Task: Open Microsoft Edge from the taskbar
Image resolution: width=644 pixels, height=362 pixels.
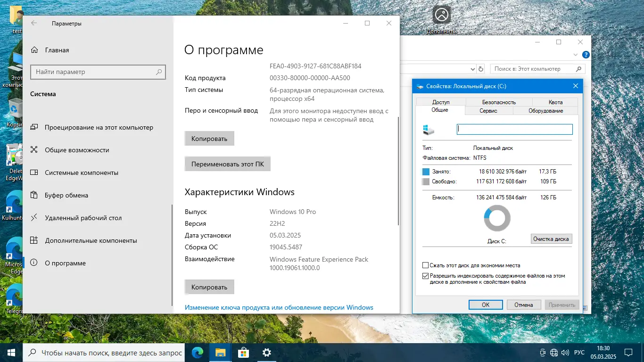Action: click(x=197, y=353)
